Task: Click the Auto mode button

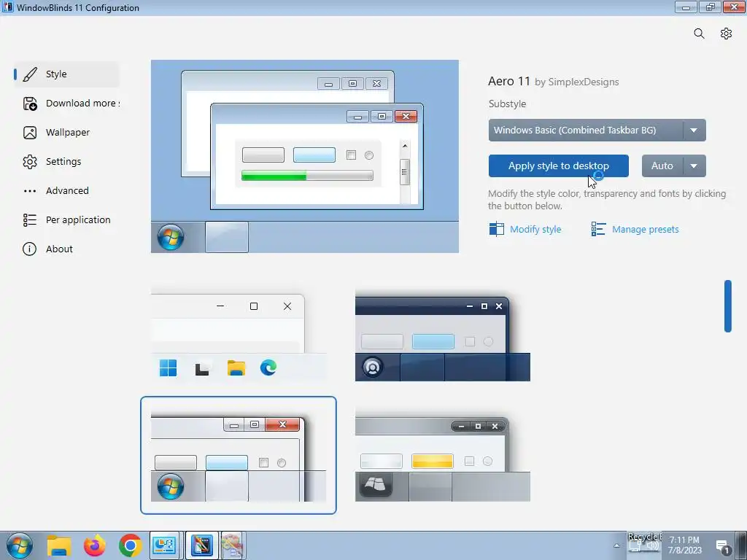Action: (662, 166)
